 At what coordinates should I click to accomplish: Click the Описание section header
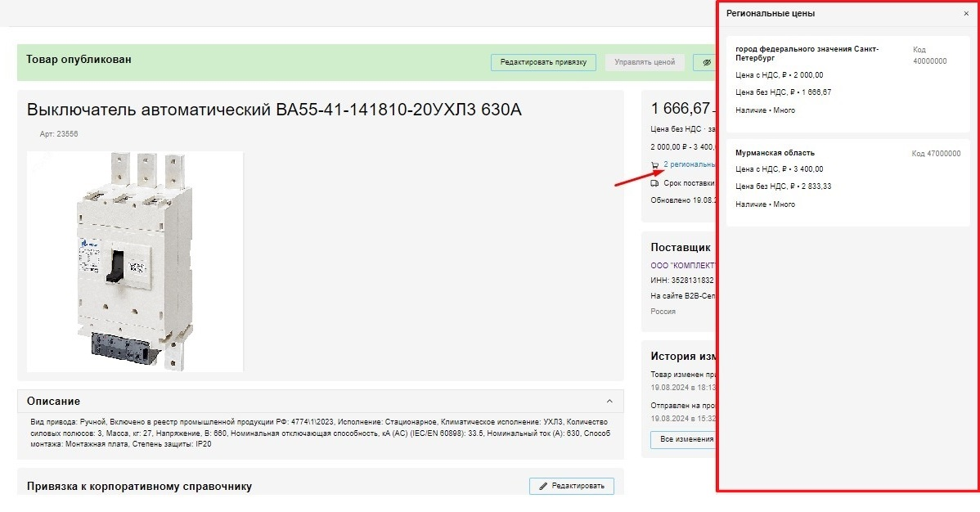54,401
